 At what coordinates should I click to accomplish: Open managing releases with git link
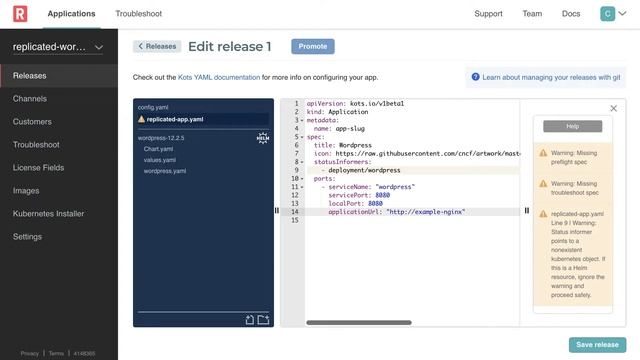tap(551, 77)
